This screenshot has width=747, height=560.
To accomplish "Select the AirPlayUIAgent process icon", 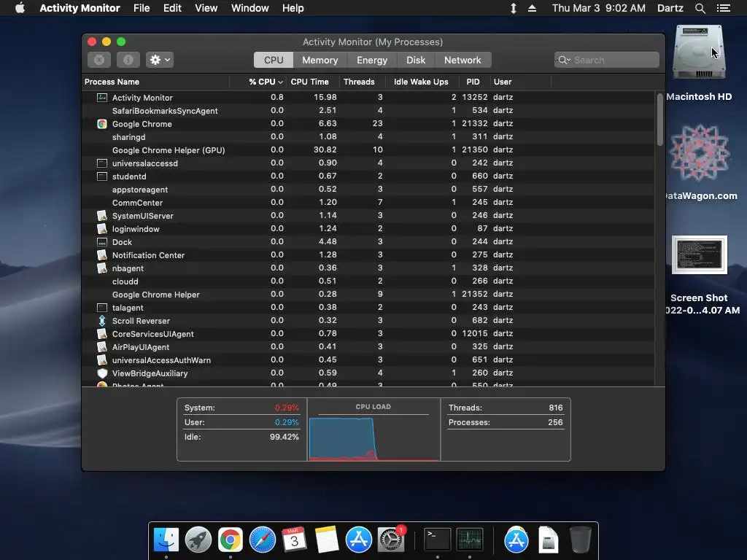I will [x=102, y=347].
